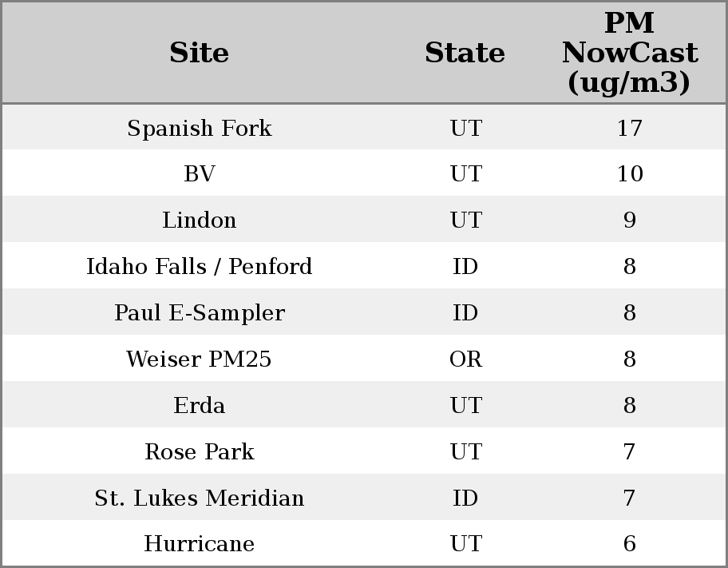This screenshot has width=728, height=568.
Task: Click the Site column header
Action: [200, 53]
